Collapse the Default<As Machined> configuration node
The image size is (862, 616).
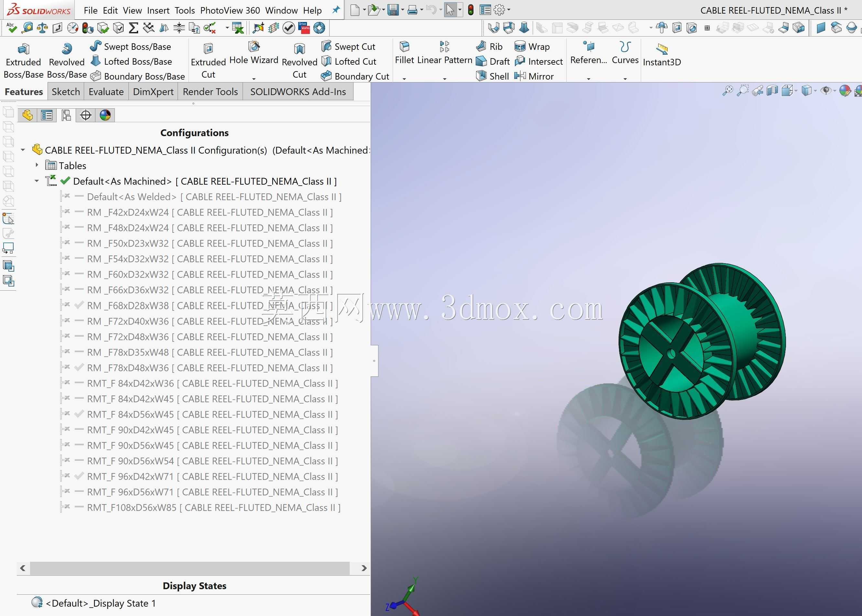pos(37,181)
